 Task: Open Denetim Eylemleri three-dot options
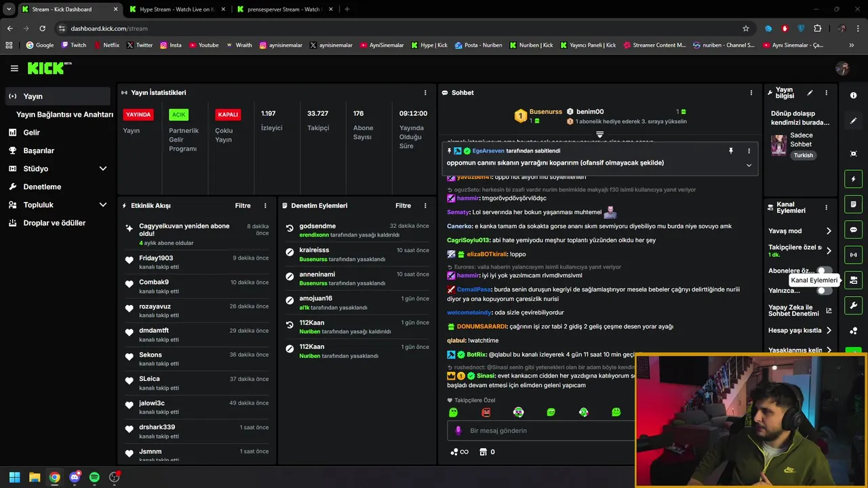(x=425, y=205)
